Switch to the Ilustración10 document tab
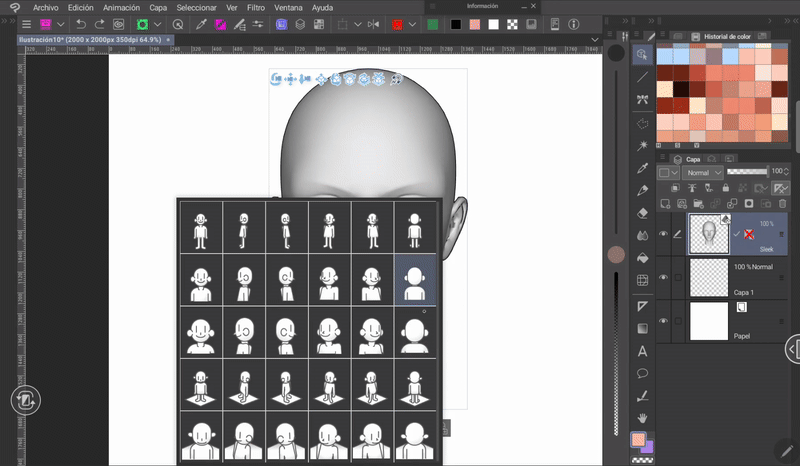Viewport: 800px width, 466px height. click(90, 40)
